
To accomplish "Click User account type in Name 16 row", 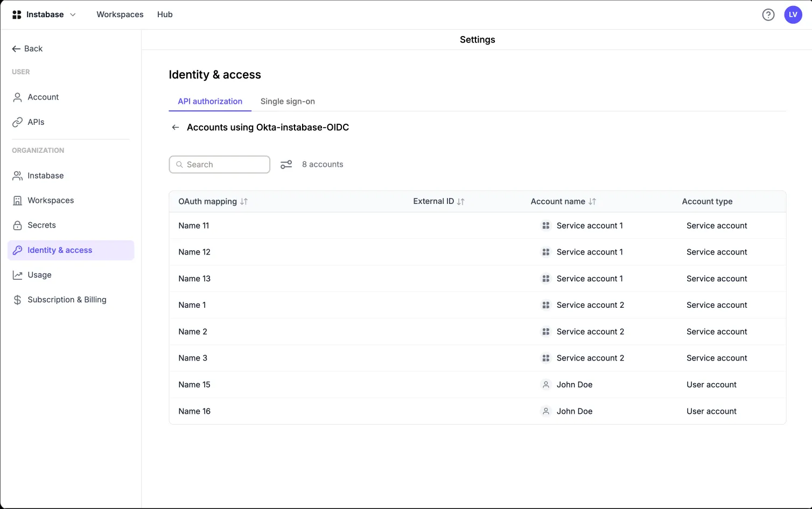I will 711,411.
